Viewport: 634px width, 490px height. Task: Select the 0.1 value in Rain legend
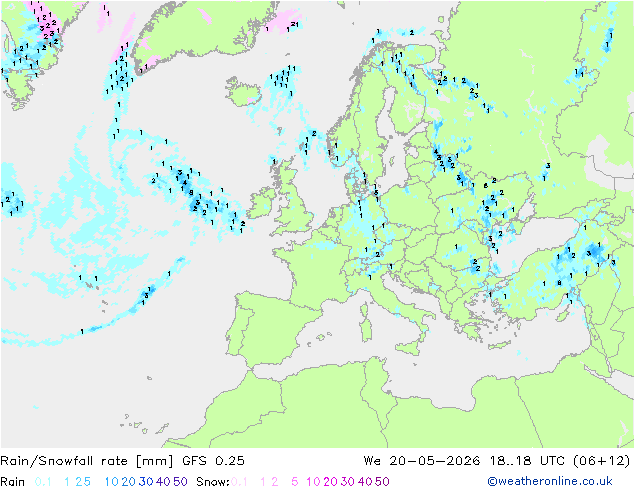(x=43, y=482)
